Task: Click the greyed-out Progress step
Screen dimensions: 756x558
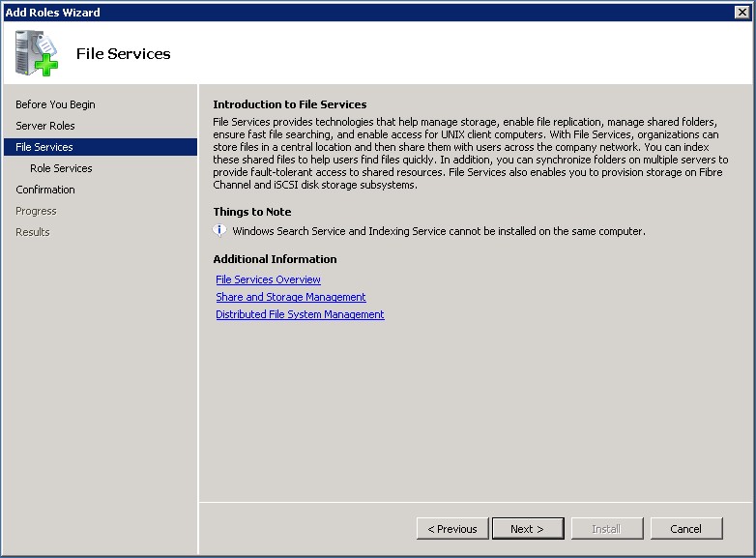Action: [x=36, y=211]
